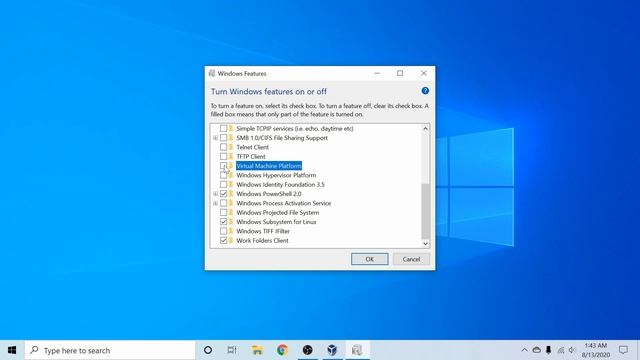Image resolution: width=640 pixels, height=360 pixels.
Task: Expand the SMB 1.0/CIFS File Sharing node
Action: coord(216,138)
